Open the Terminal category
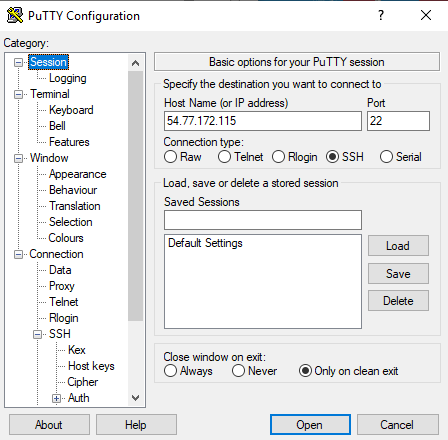This screenshot has height=440, width=448. [50, 94]
